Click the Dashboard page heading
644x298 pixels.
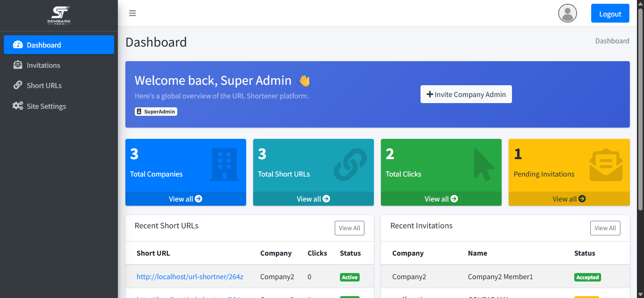156,42
